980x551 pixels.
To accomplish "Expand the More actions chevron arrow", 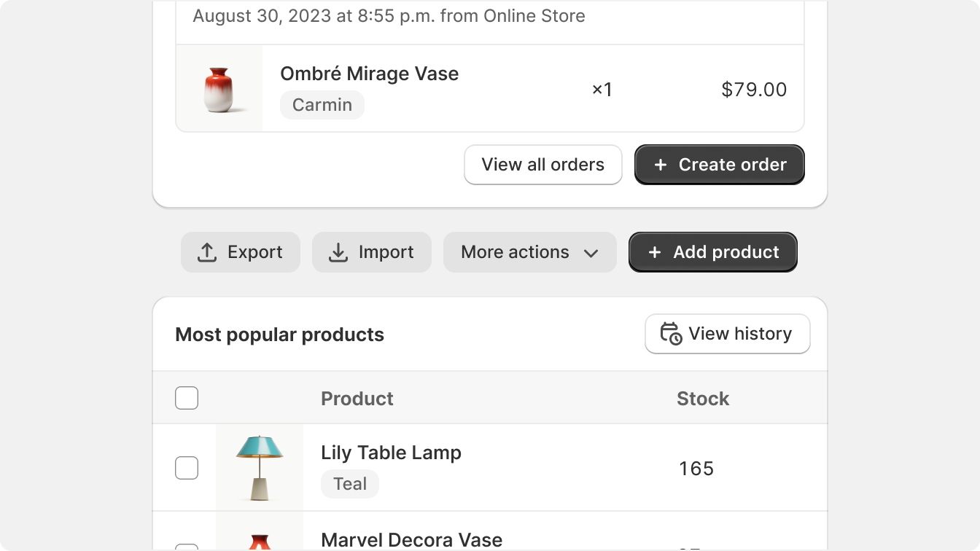I will click(591, 253).
